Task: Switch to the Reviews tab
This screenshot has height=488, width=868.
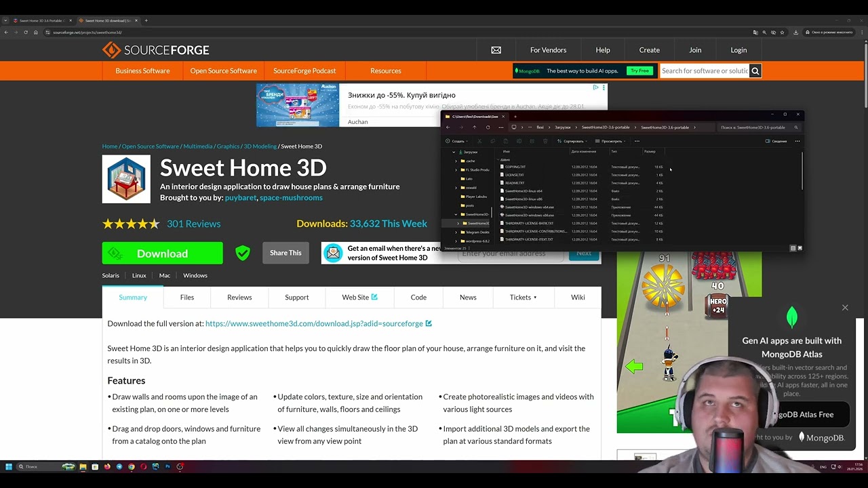Action: coord(239,298)
